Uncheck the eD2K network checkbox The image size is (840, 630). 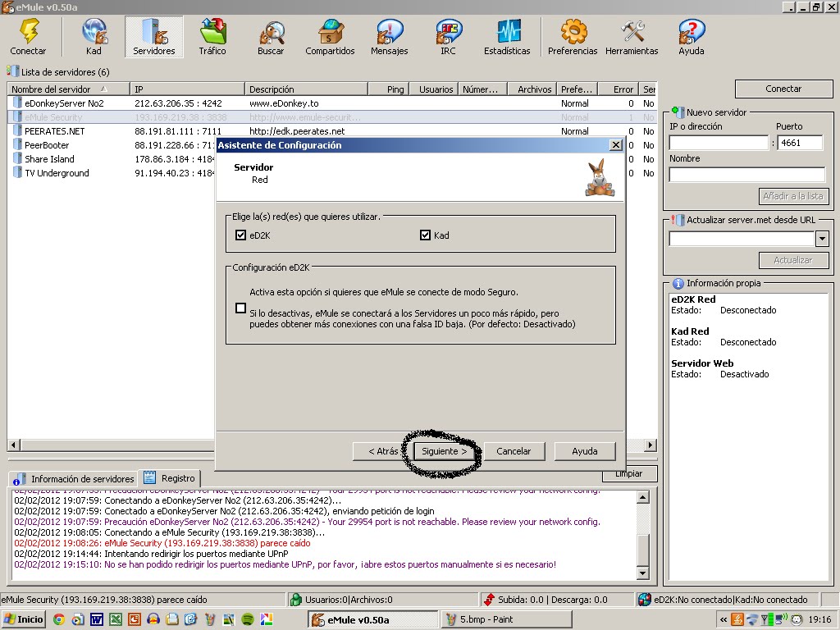point(240,235)
